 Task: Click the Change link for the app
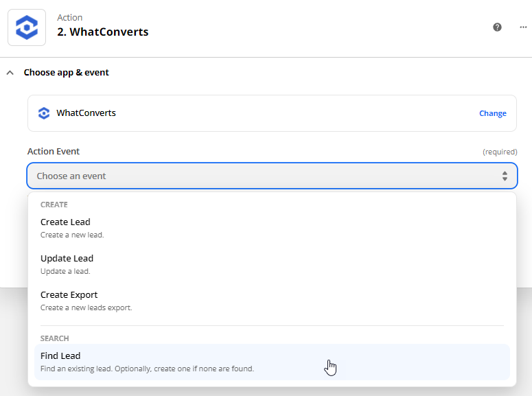(493, 113)
